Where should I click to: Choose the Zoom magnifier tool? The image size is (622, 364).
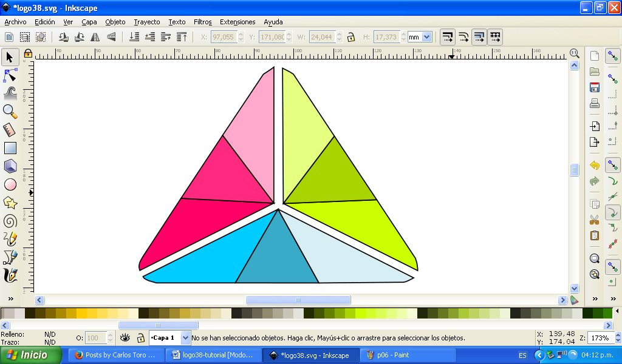click(x=10, y=112)
